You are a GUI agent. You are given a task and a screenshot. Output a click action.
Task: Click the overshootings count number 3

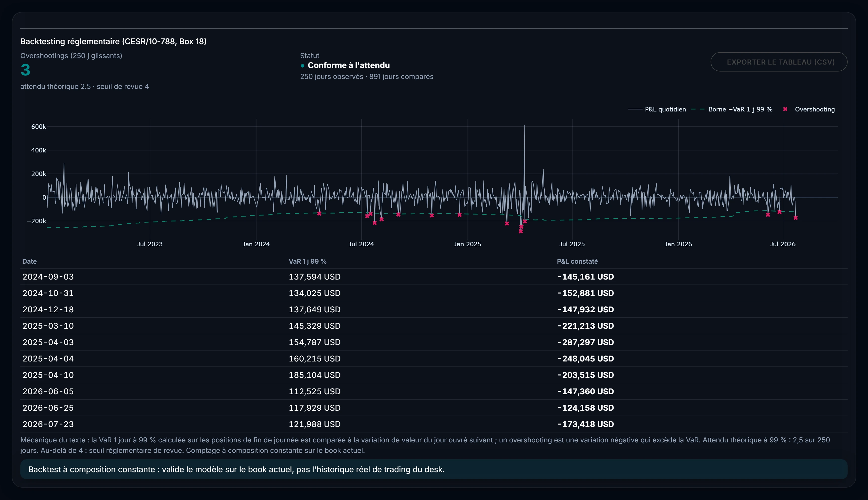tap(25, 70)
